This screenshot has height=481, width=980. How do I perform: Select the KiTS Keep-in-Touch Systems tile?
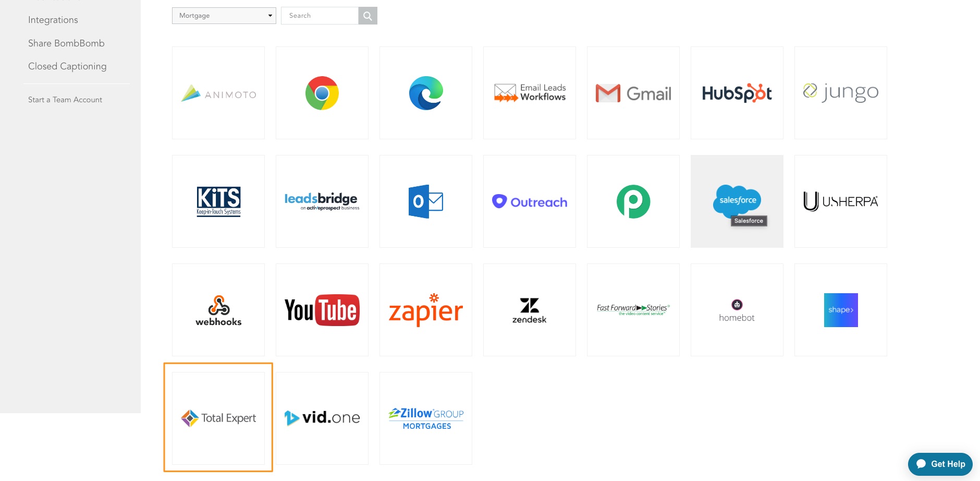(218, 201)
